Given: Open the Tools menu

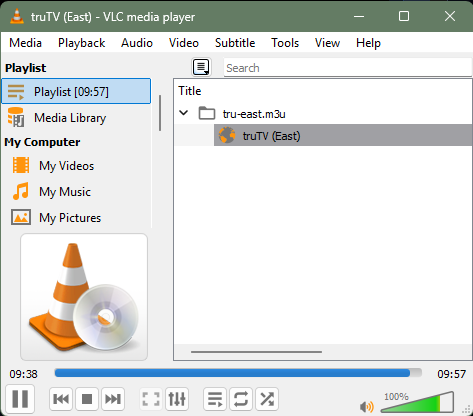Looking at the screenshot, I should pos(285,43).
